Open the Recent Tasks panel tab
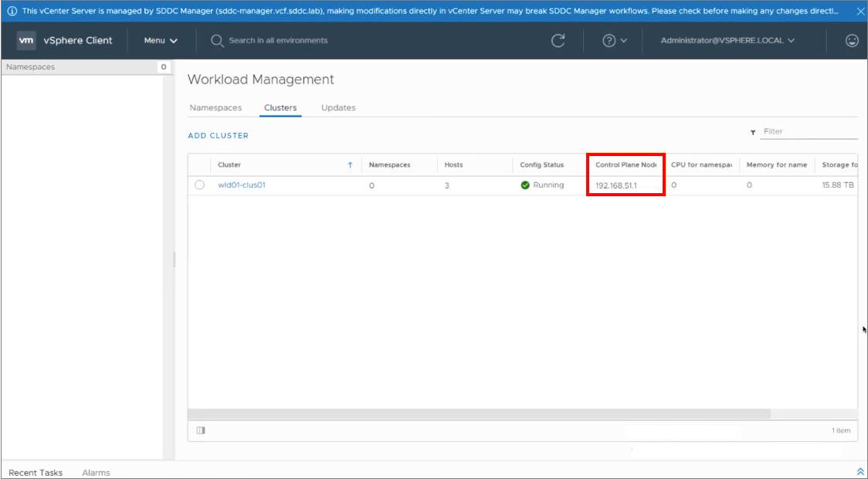This screenshot has height=479, width=868. tap(36, 472)
